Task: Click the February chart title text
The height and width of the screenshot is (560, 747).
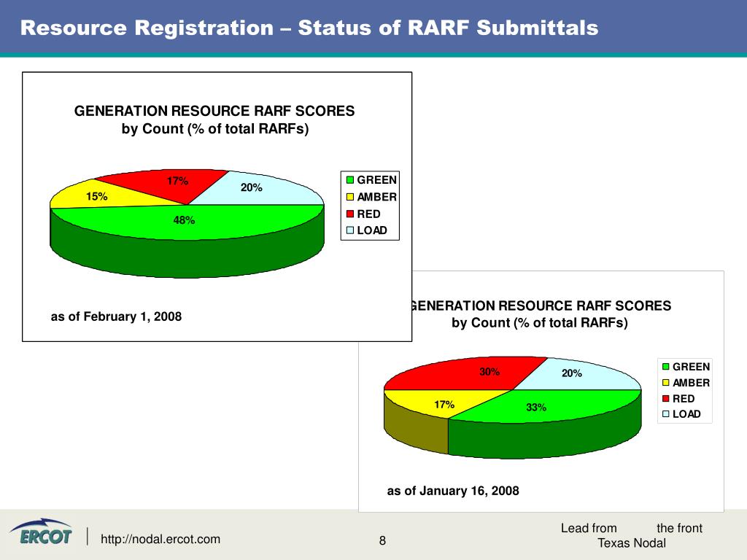Action: point(214,120)
